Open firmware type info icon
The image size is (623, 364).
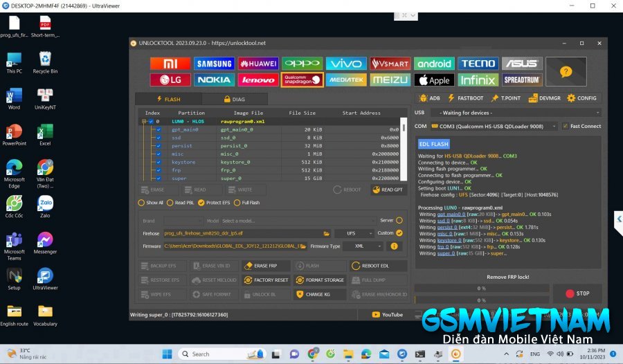(x=394, y=246)
